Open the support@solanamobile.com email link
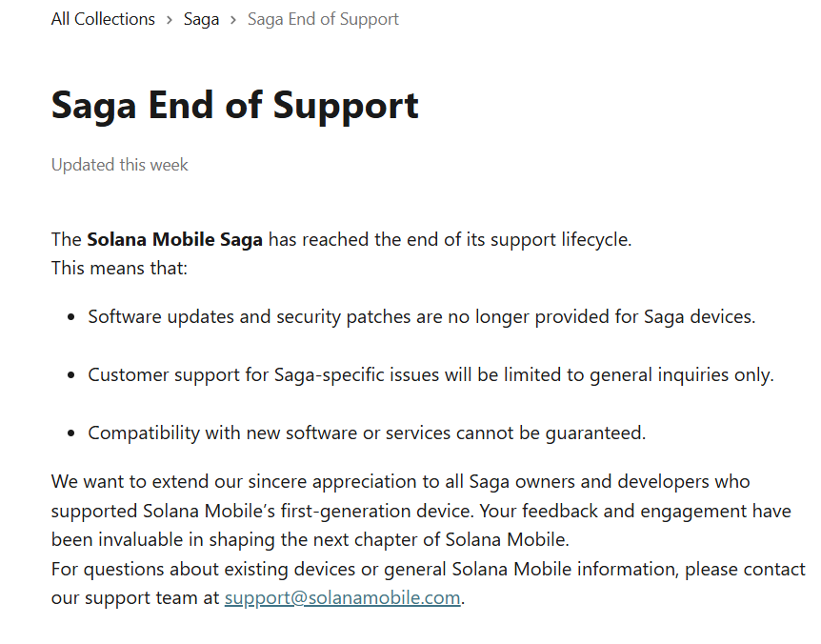 [343, 598]
